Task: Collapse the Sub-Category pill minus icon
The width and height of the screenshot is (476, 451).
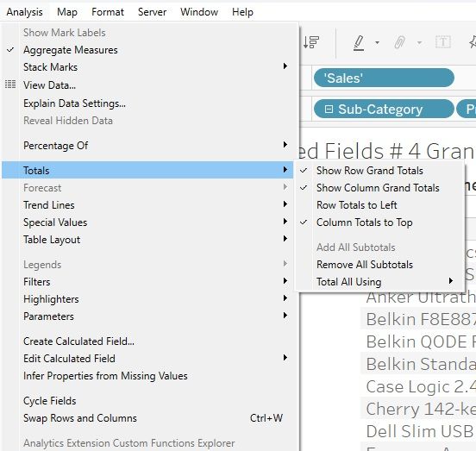Action: [329, 109]
